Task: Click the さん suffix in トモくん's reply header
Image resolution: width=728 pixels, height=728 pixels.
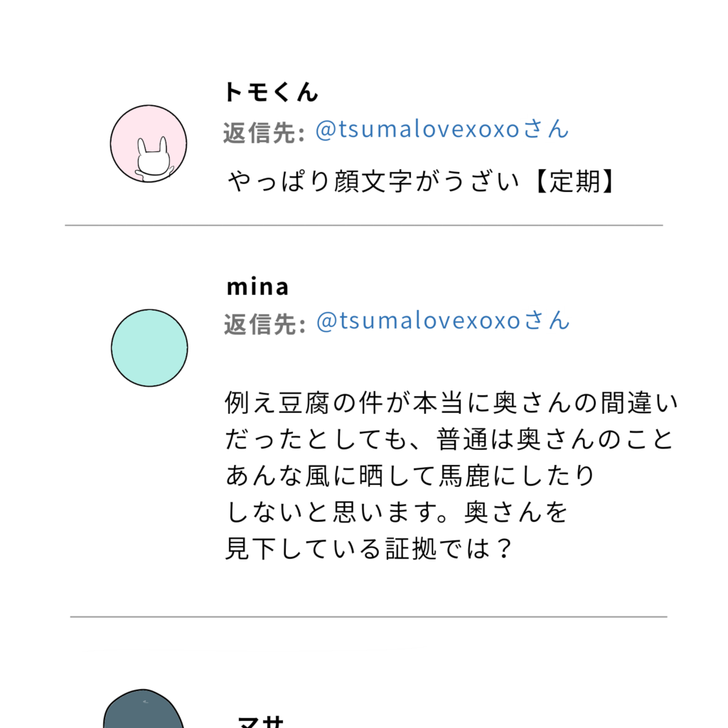Action: (x=546, y=129)
